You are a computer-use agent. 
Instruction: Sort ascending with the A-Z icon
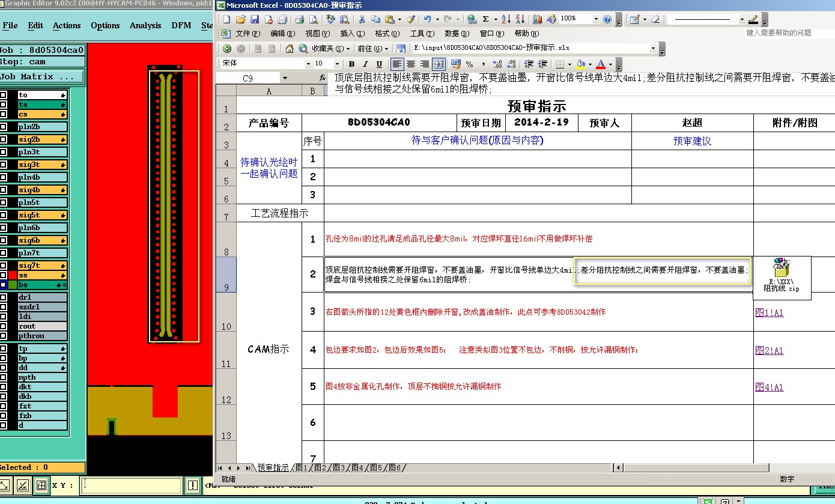506,19
